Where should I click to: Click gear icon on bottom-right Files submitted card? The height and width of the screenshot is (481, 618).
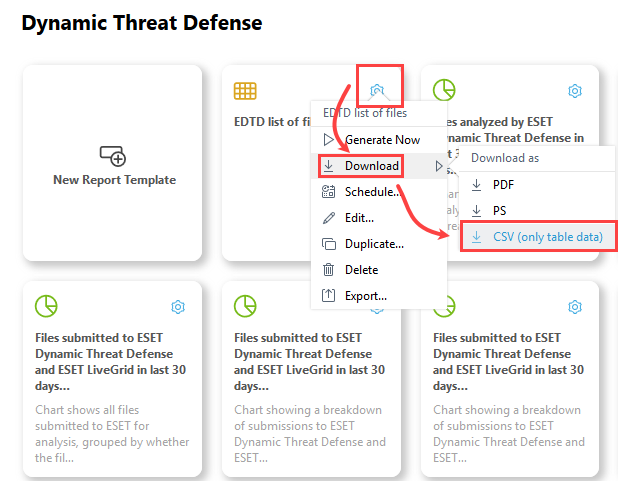pos(575,307)
